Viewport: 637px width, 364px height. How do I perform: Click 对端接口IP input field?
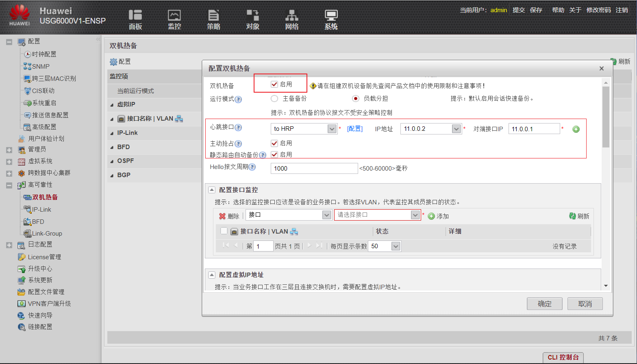tap(534, 129)
